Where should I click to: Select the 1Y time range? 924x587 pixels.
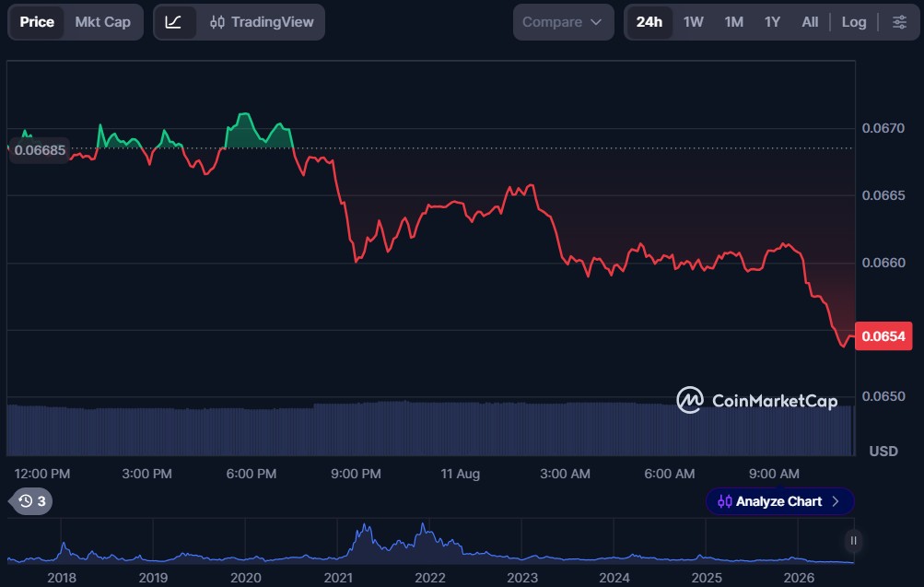(772, 22)
